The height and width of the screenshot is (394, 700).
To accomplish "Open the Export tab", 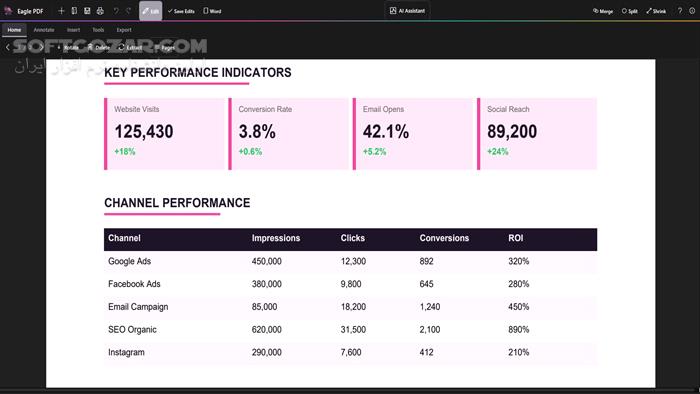I will 124,30.
